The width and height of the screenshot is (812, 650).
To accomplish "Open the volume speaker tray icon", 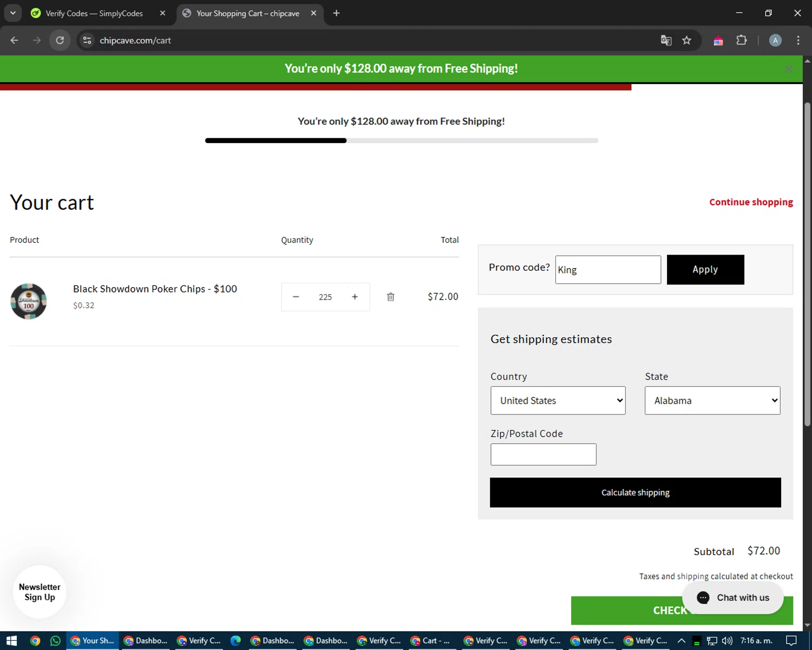I will [x=727, y=641].
